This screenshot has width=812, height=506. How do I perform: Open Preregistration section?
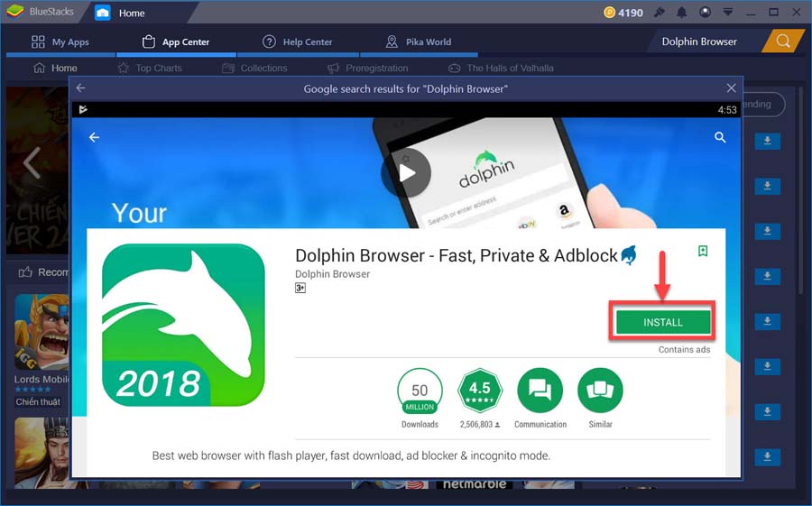[x=368, y=68]
